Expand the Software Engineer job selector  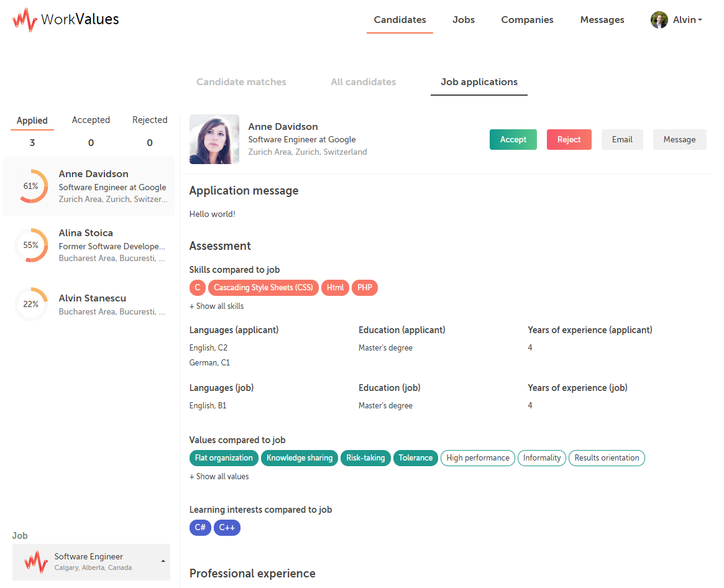[x=163, y=562]
